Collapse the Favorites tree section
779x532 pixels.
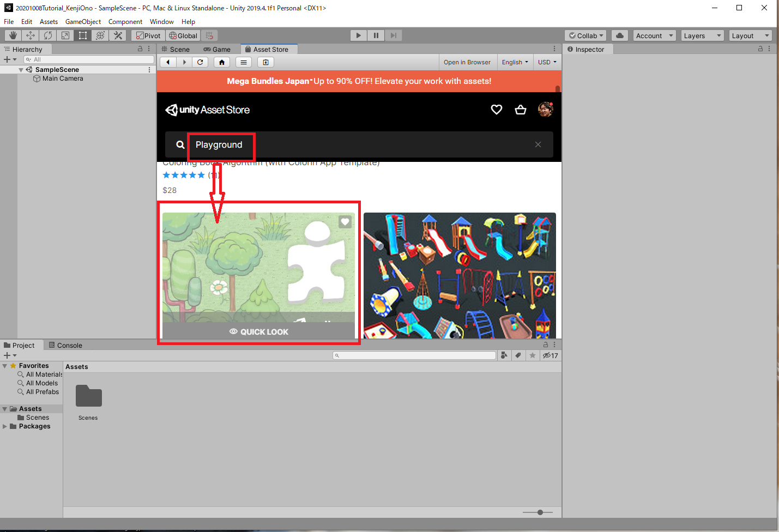click(x=5, y=366)
